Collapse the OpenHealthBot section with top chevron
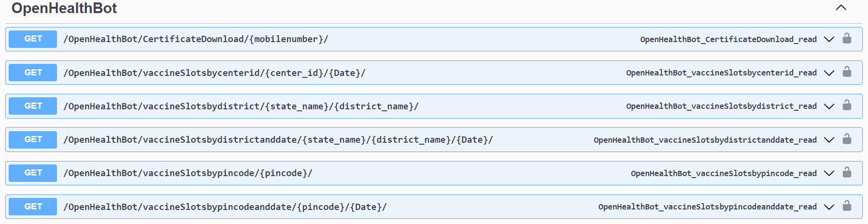Viewport: 868px width, 224px height. click(841, 8)
